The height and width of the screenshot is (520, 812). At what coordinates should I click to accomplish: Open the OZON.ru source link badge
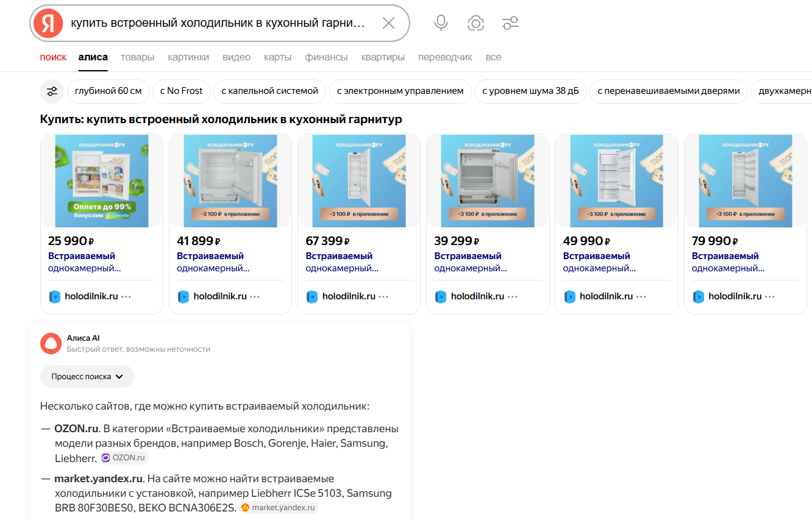click(x=124, y=458)
